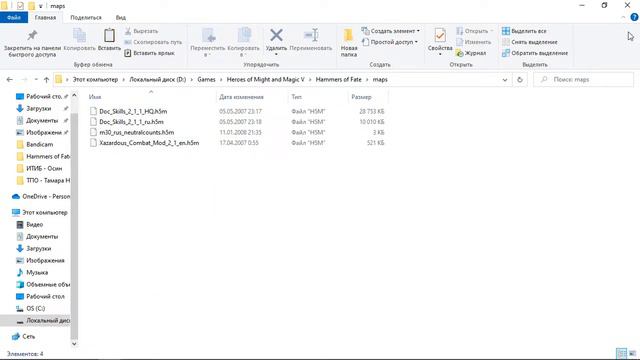The image size is (640, 360).
Task: Create a new folder with Новая папка
Action: 349,42
